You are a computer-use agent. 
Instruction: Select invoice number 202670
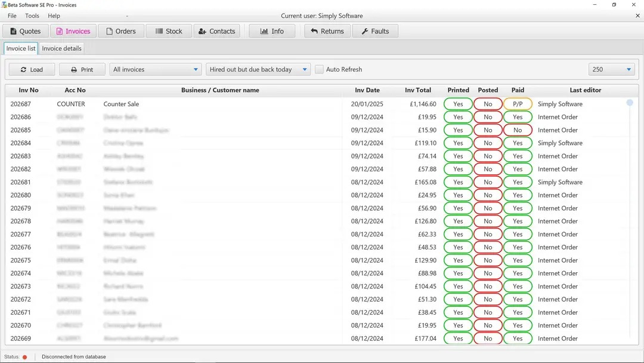(20, 325)
